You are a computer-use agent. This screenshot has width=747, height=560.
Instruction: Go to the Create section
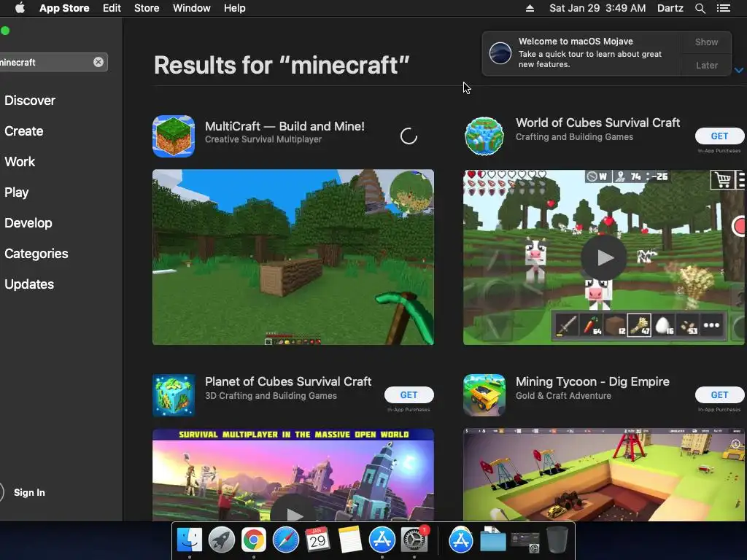(x=24, y=131)
